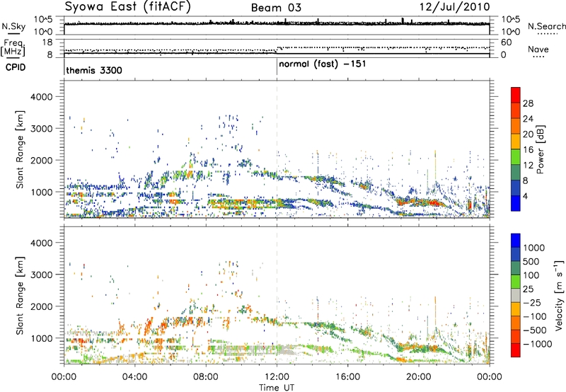Click the '12:00' time axis label

point(277,377)
